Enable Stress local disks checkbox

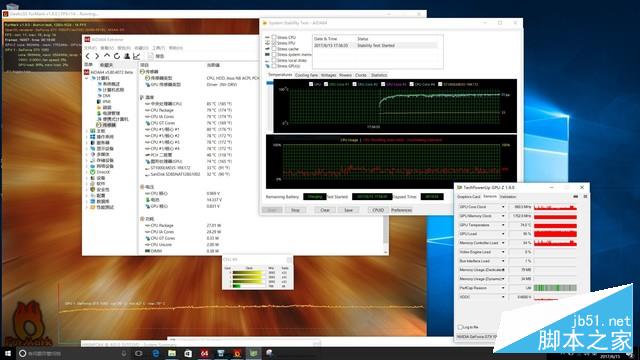click(x=274, y=60)
